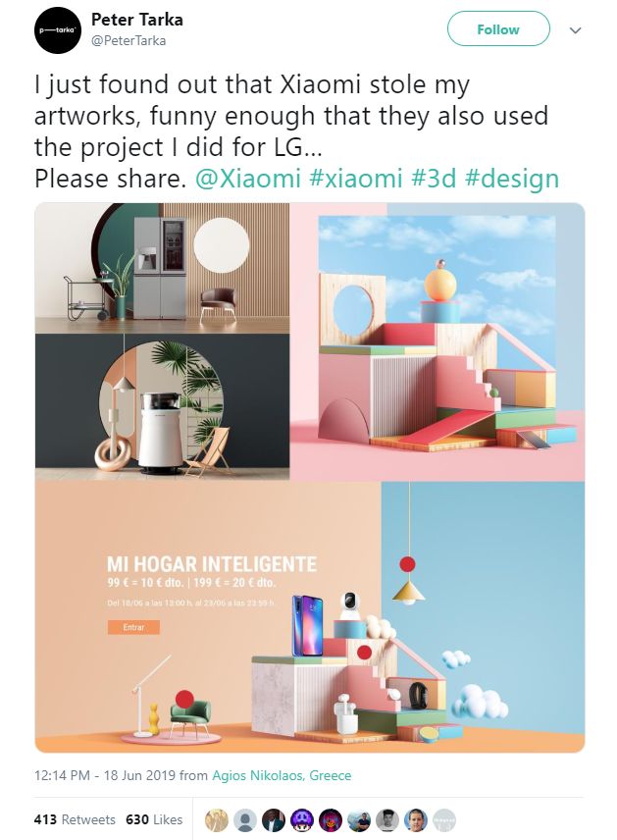The width and height of the screenshot is (617, 840).
Task: Open the #3d hashtag
Action: tap(434, 179)
